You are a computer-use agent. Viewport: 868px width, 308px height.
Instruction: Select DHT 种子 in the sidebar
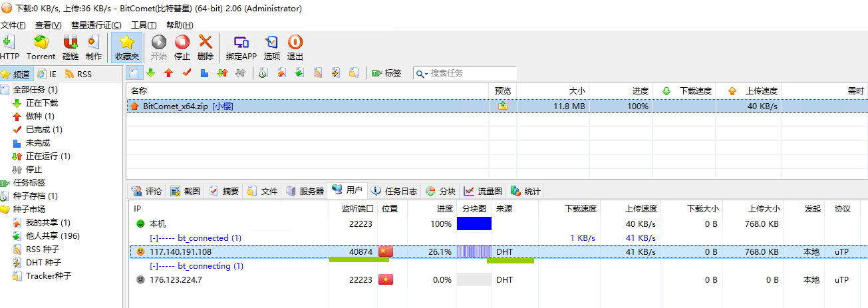(x=43, y=263)
